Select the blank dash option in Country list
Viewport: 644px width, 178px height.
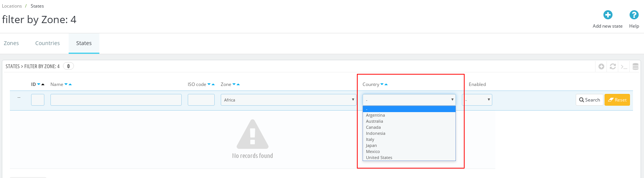(x=409, y=109)
